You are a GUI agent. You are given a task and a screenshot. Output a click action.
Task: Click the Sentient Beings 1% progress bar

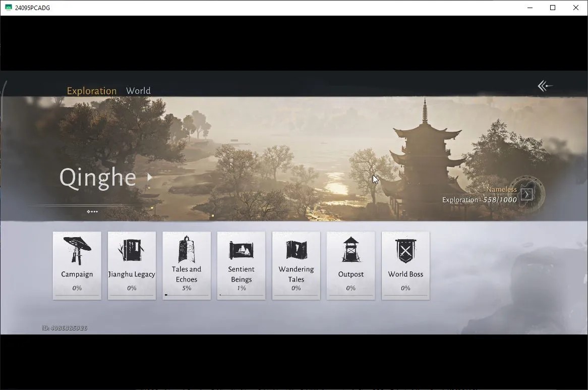tap(241, 295)
